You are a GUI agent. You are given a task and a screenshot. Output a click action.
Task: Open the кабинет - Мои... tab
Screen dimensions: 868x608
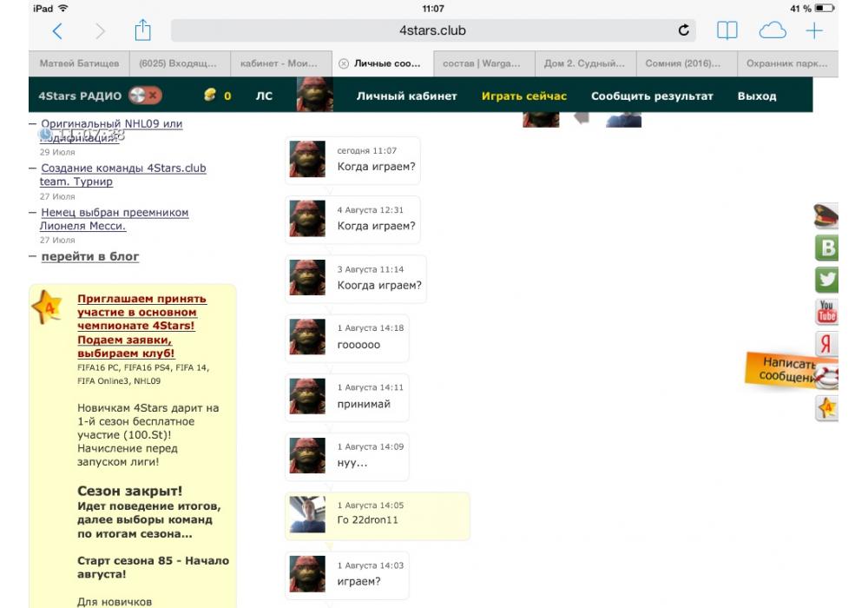pos(281,63)
